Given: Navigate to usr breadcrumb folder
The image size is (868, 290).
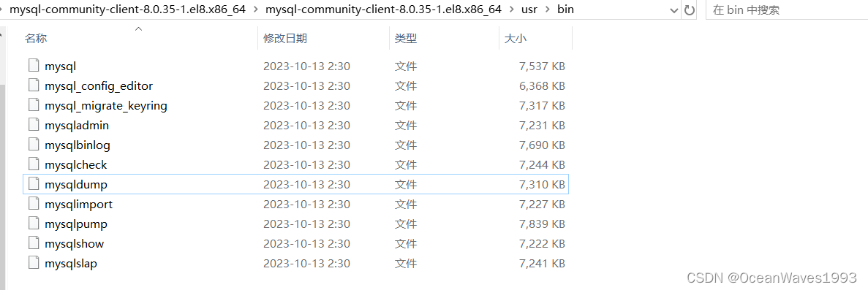Looking at the screenshot, I should (529, 10).
